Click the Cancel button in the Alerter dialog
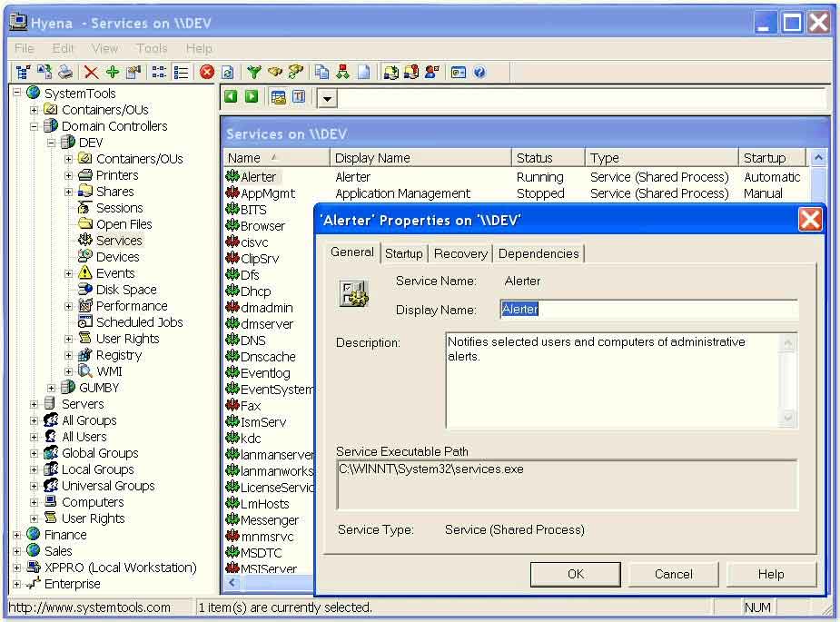840x622 pixels. [672, 574]
